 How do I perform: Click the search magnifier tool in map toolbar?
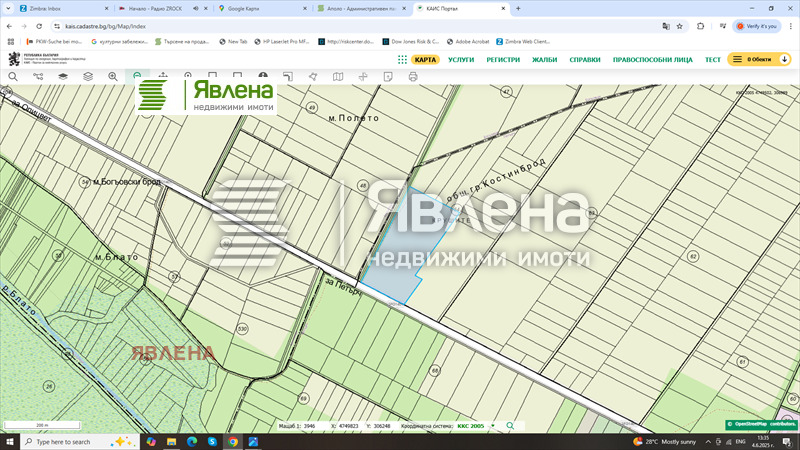pos(14,76)
